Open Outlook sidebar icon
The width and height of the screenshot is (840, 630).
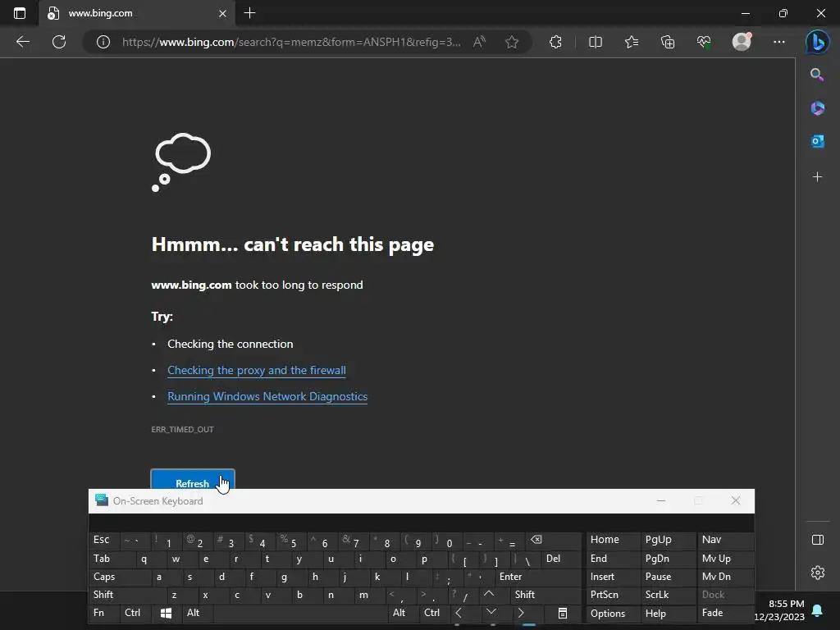(x=818, y=141)
